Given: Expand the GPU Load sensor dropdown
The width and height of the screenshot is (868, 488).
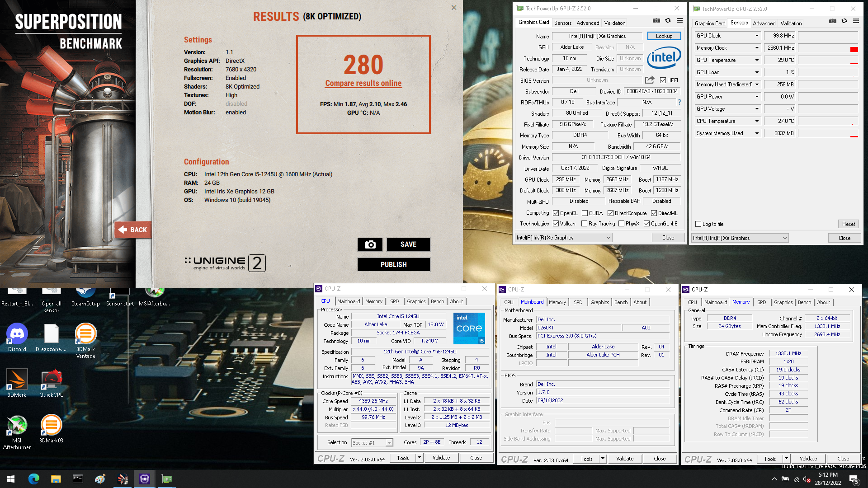Looking at the screenshot, I should tap(757, 72).
